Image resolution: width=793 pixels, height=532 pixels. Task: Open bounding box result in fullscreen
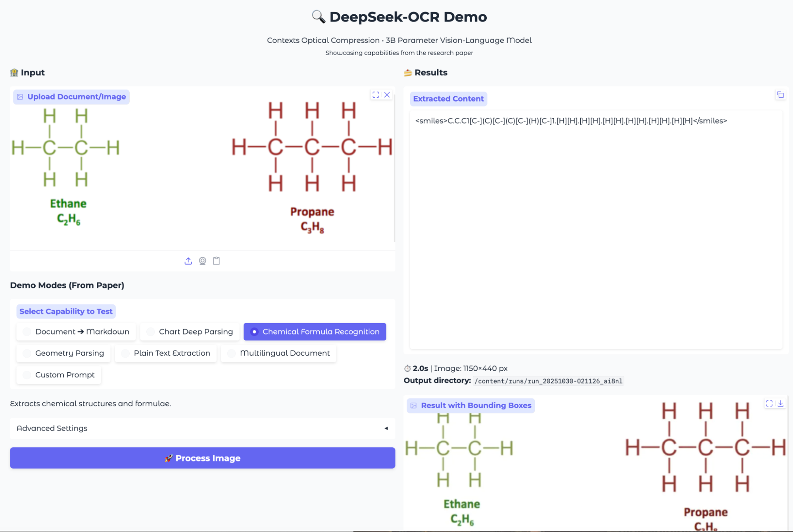769,403
